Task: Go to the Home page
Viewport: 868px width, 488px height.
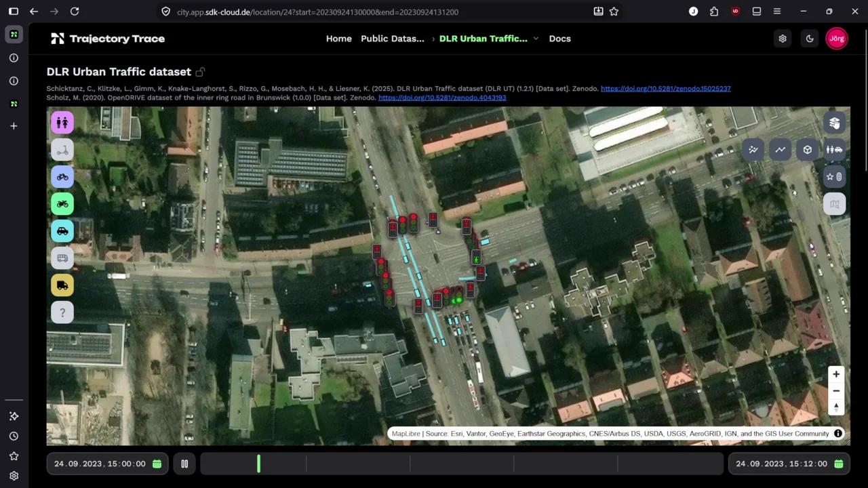Action: tap(339, 39)
